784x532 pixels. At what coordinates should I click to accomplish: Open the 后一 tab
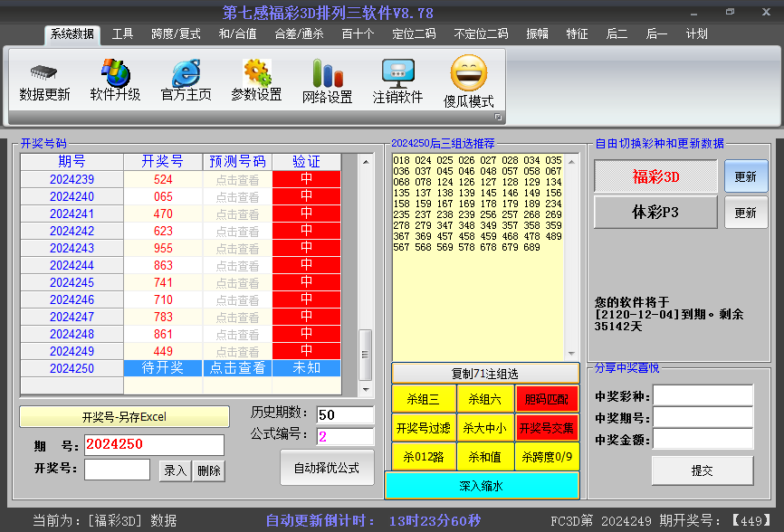pyautogui.click(x=656, y=34)
